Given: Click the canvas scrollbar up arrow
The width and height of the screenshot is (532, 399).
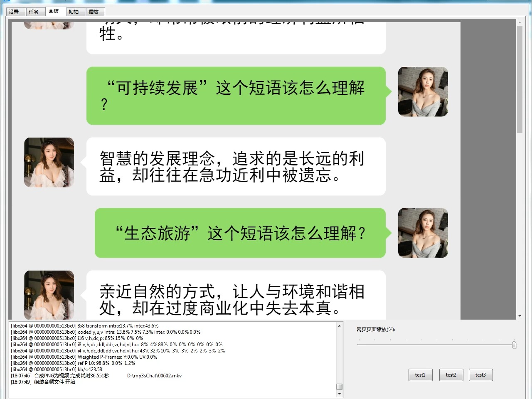Looking at the screenshot, I should 520,22.
